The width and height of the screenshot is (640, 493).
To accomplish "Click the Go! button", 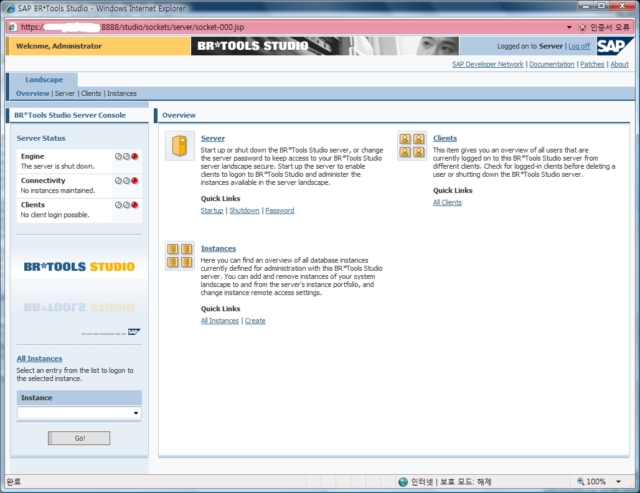I will [x=79, y=438].
